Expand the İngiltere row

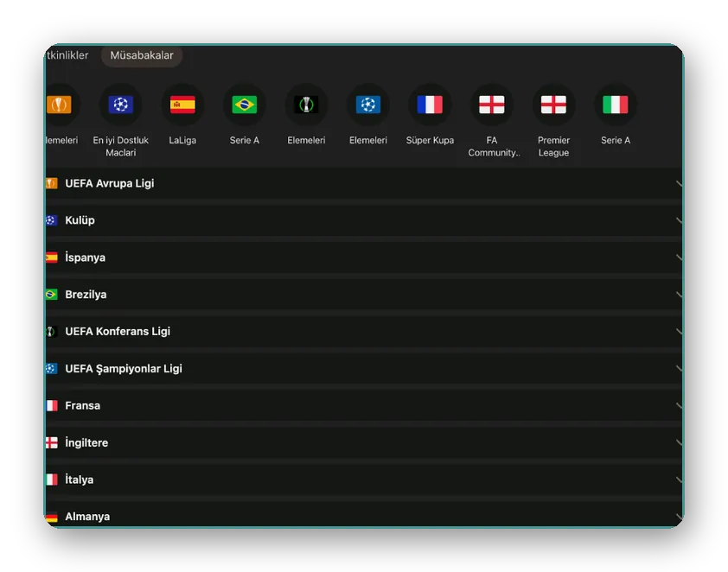point(363,443)
